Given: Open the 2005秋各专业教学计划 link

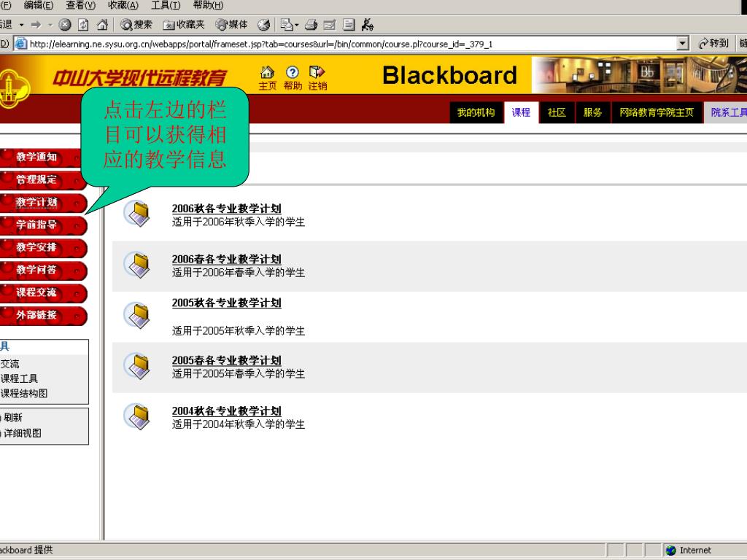Looking at the screenshot, I should [x=226, y=303].
